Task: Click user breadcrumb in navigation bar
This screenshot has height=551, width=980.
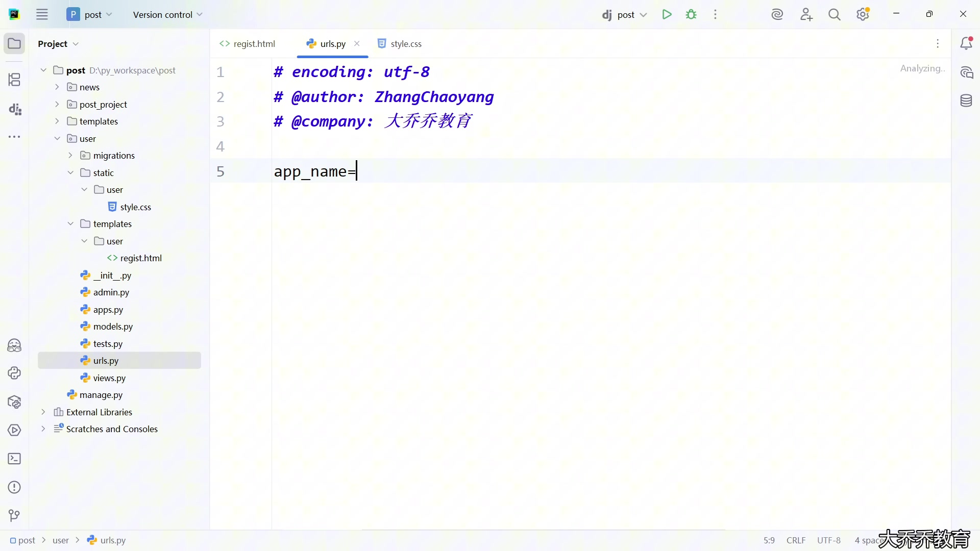Action: [61, 540]
